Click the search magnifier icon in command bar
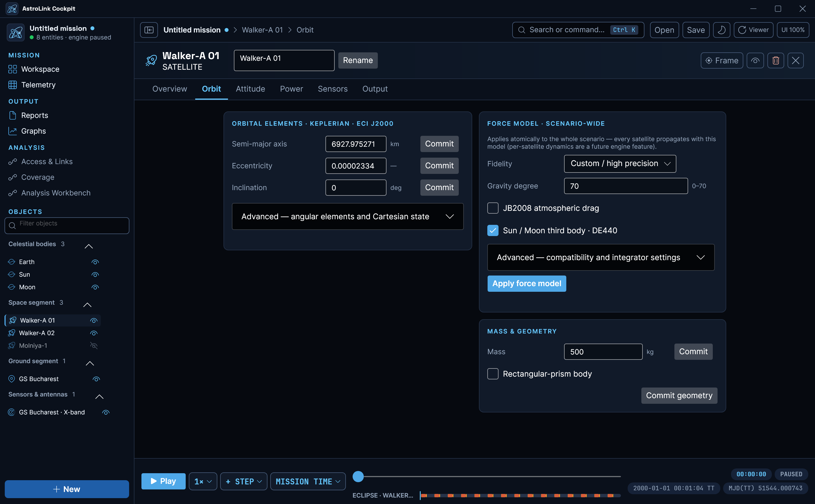The image size is (815, 504). (522, 30)
